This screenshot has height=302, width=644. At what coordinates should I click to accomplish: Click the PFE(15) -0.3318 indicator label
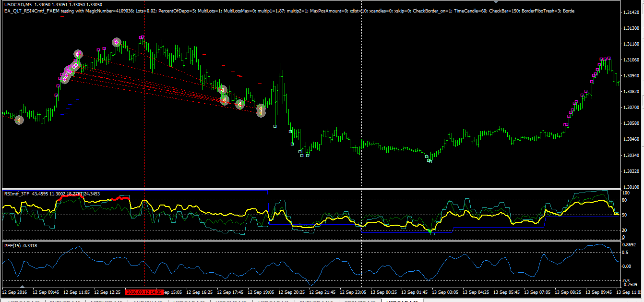21,246
